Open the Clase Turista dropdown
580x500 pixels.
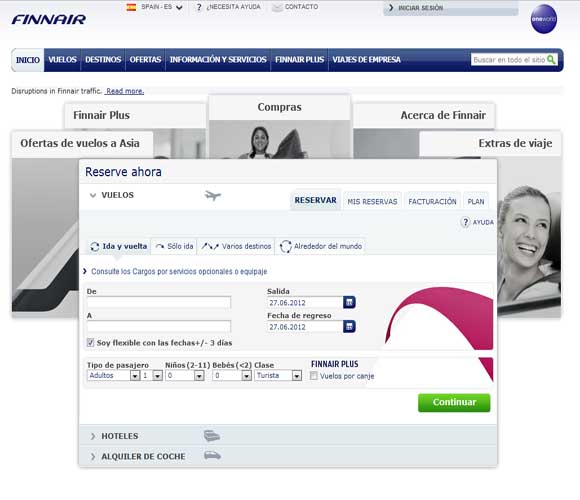pos(278,375)
